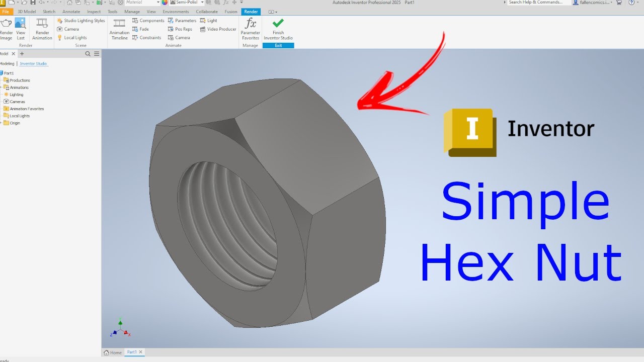Choose Animate Constraints
The width and height of the screenshot is (644, 362).
point(147,38)
